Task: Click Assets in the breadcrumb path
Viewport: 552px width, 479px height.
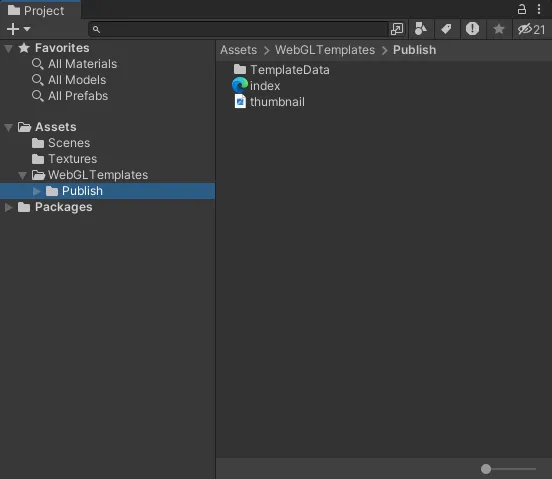Action: (x=238, y=50)
